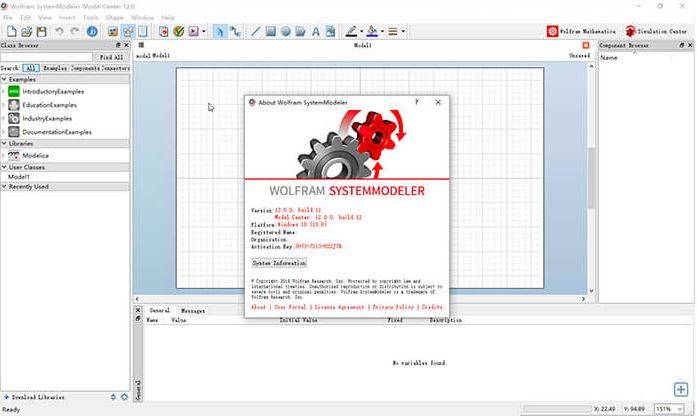697x419 pixels.
Task: Select the Line drawing tool
Action: (x=256, y=31)
